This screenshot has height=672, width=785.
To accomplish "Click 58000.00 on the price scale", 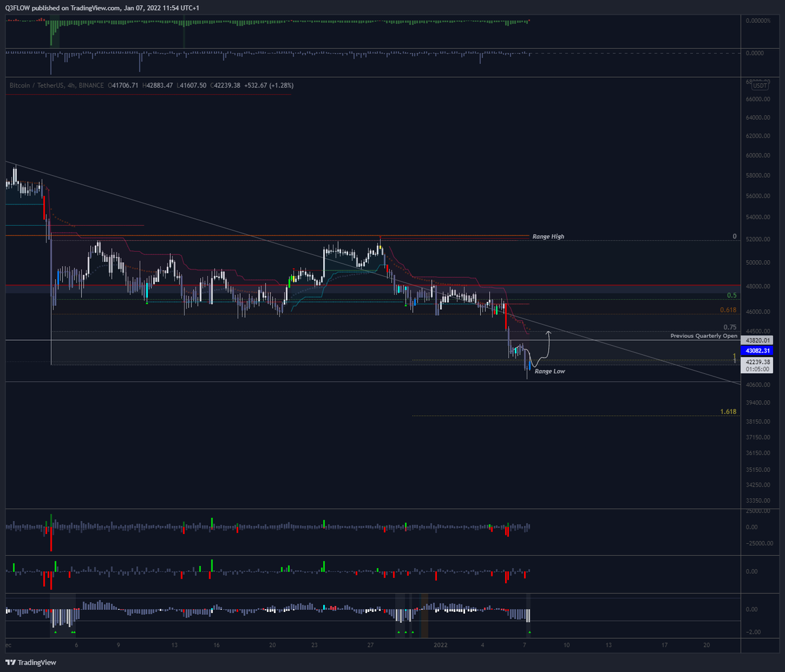I will (758, 176).
